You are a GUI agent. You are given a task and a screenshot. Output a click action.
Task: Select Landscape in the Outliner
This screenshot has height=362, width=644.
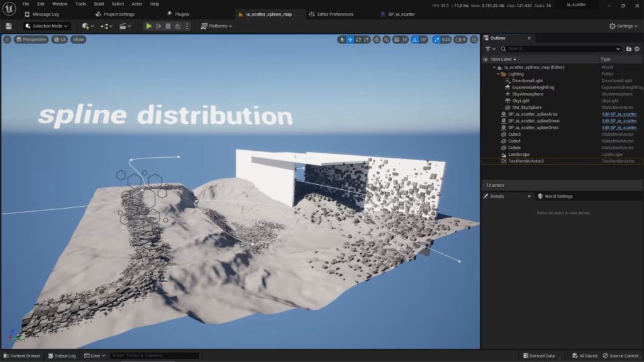click(x=518, y=155)
